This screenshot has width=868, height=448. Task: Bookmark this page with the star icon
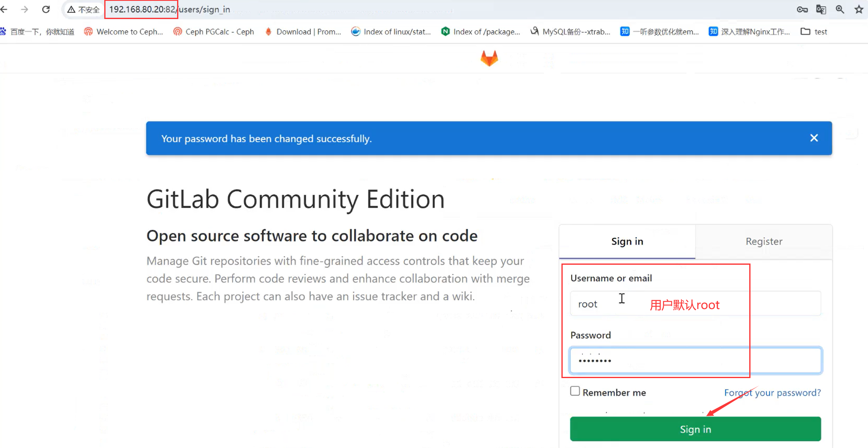(x=859, y=9)
